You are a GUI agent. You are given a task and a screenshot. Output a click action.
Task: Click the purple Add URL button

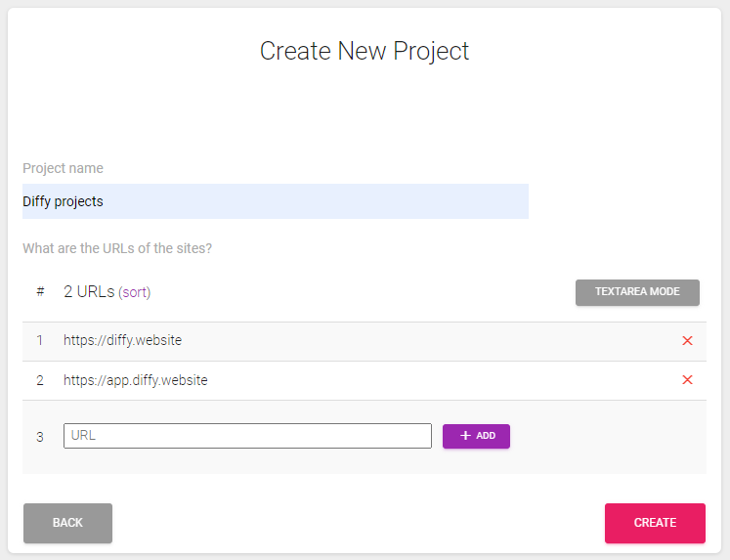pos(476,436)
